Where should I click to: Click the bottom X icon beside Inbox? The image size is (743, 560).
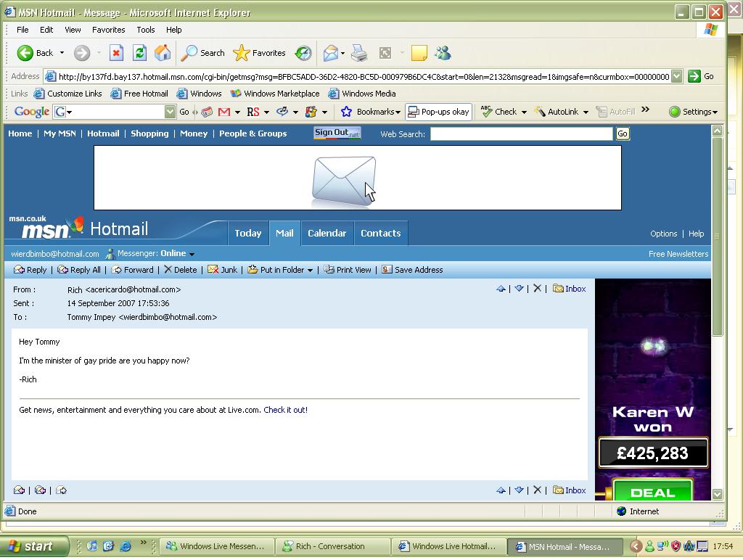(x=537, y=490)
